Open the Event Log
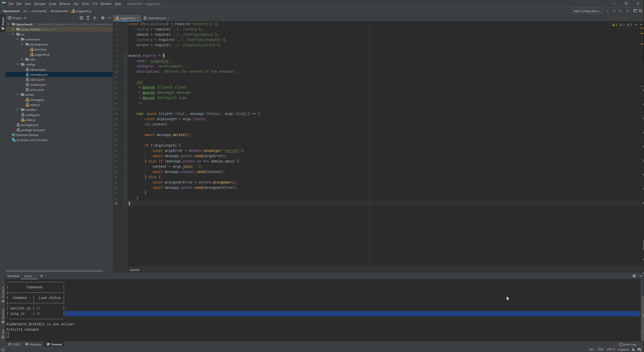This screenshot has width=644, height=352. (627, 344)
